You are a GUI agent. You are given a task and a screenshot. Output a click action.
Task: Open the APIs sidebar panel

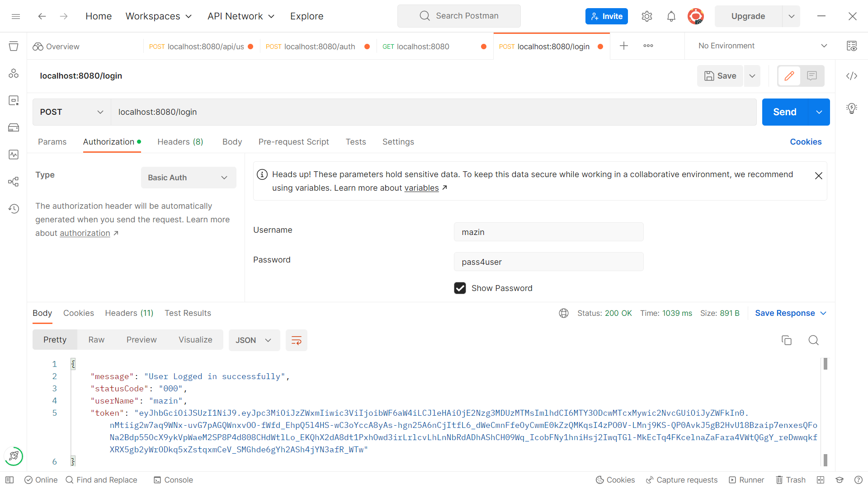pos(14,73)
